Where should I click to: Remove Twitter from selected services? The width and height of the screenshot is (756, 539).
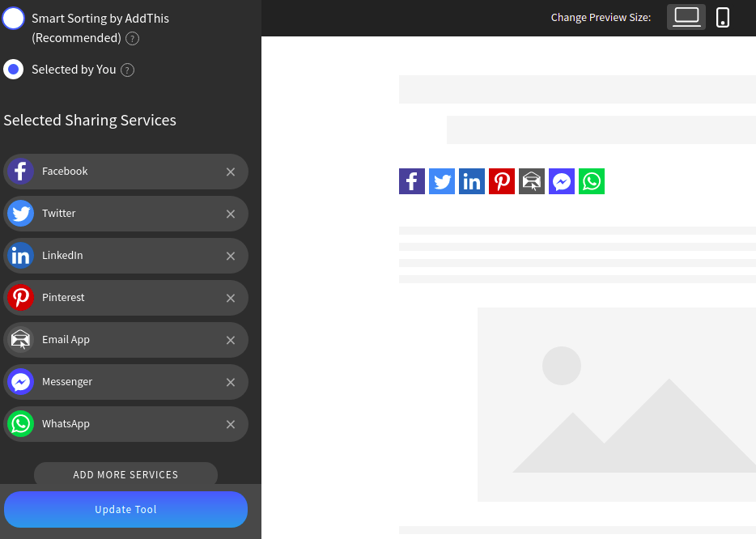point(231,214)
